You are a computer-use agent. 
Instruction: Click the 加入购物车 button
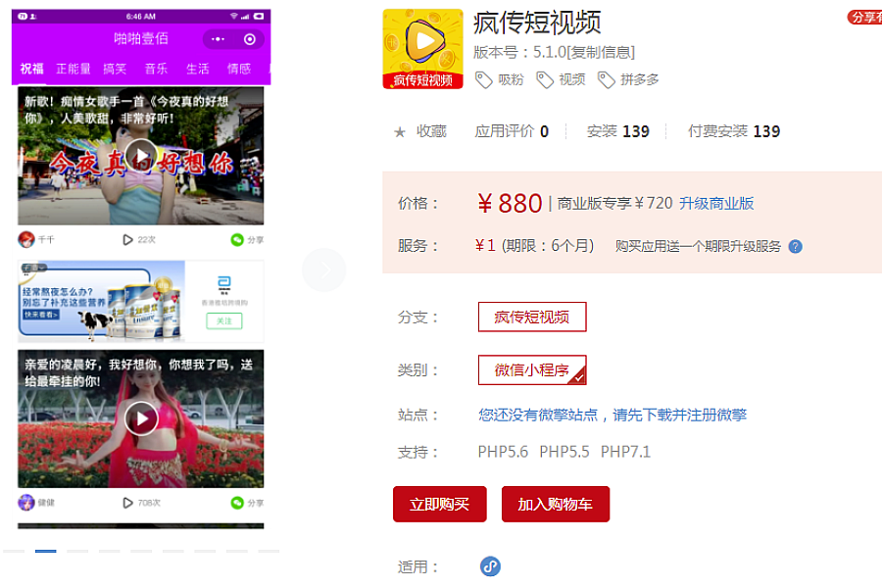(x=556, y=504)
